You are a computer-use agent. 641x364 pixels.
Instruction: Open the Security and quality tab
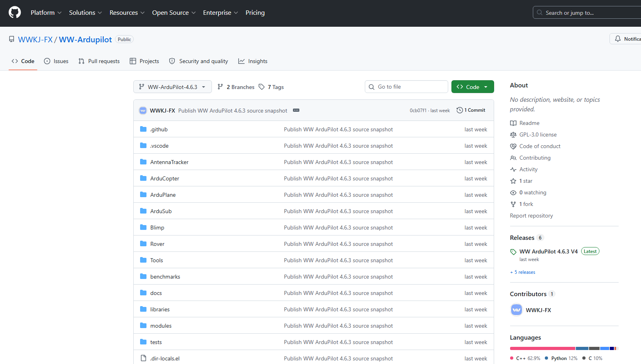tap(198, 61)
